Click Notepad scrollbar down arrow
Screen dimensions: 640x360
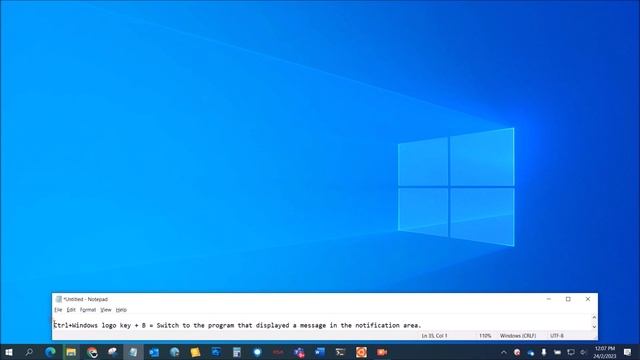[x=594, y=327]
